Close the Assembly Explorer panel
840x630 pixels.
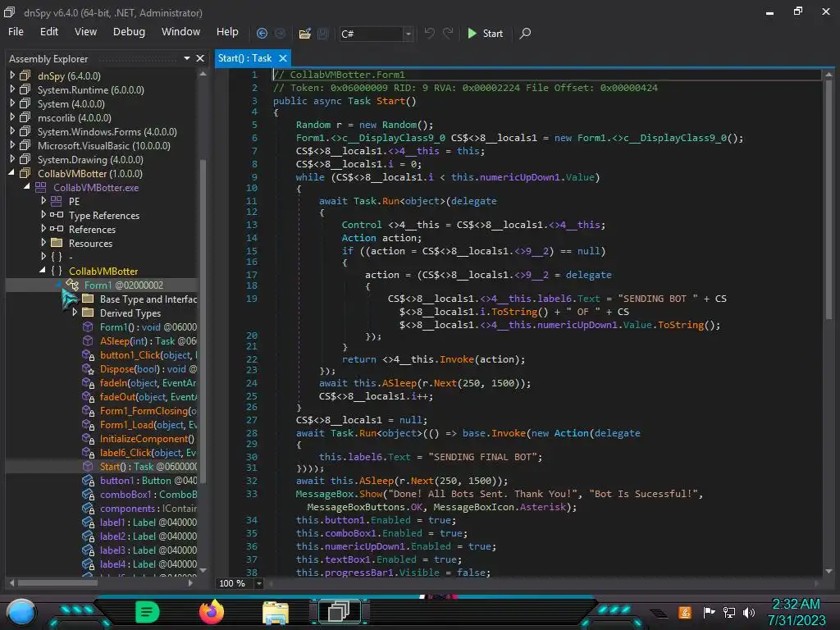point(200,58)
